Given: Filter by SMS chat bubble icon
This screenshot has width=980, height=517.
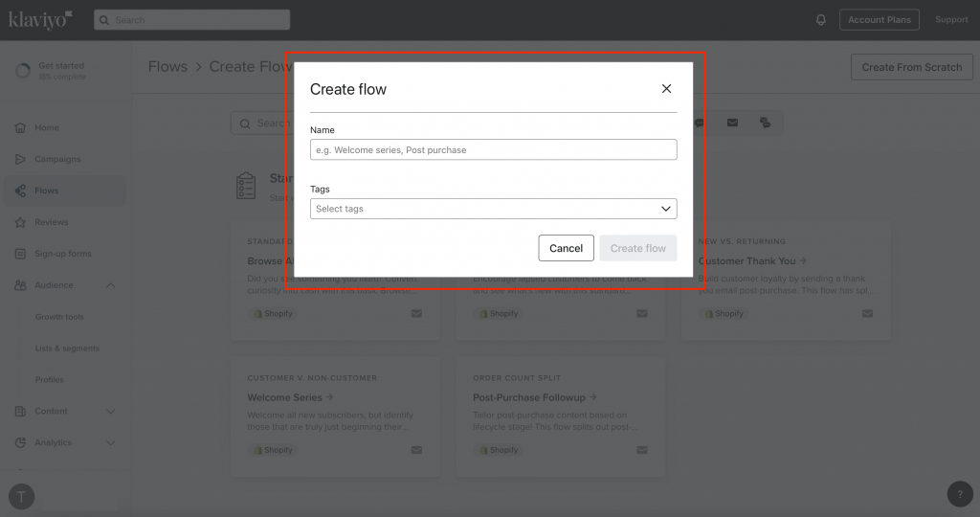Looking at the screenshot, I should tap(700, 123).
